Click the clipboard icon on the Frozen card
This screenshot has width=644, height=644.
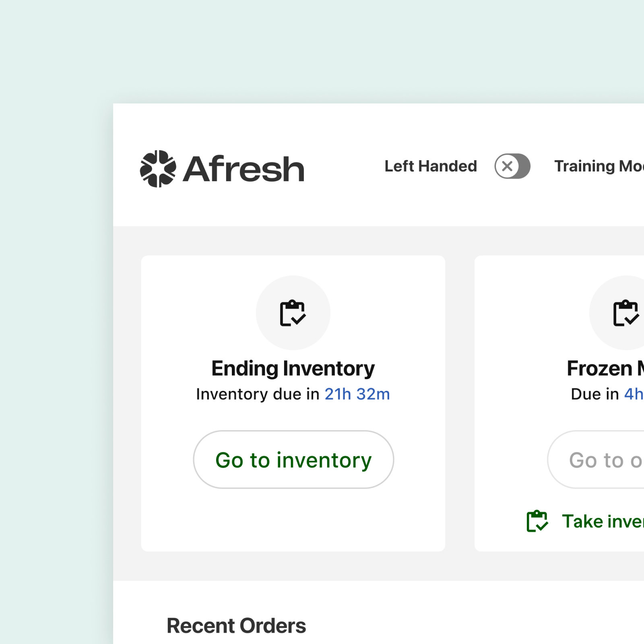click(625, 313)
